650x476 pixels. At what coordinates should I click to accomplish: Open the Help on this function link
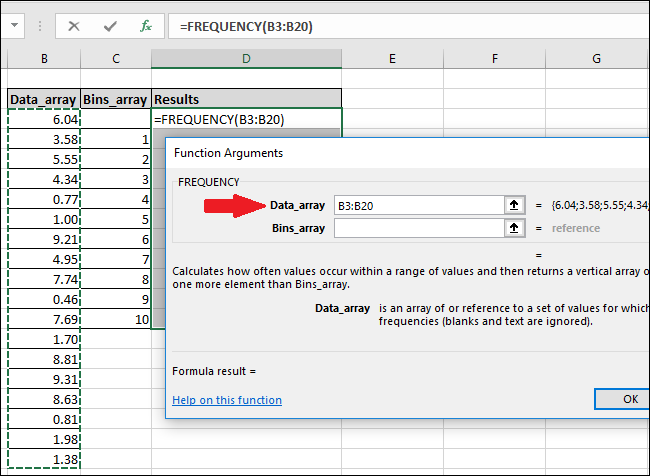(x=227, y=400)
